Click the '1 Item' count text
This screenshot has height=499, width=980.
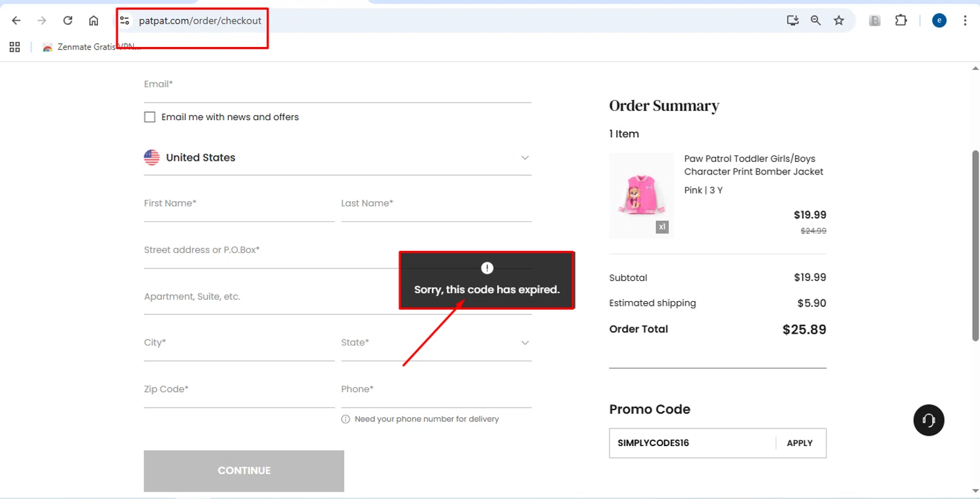[x=625, y=134]
